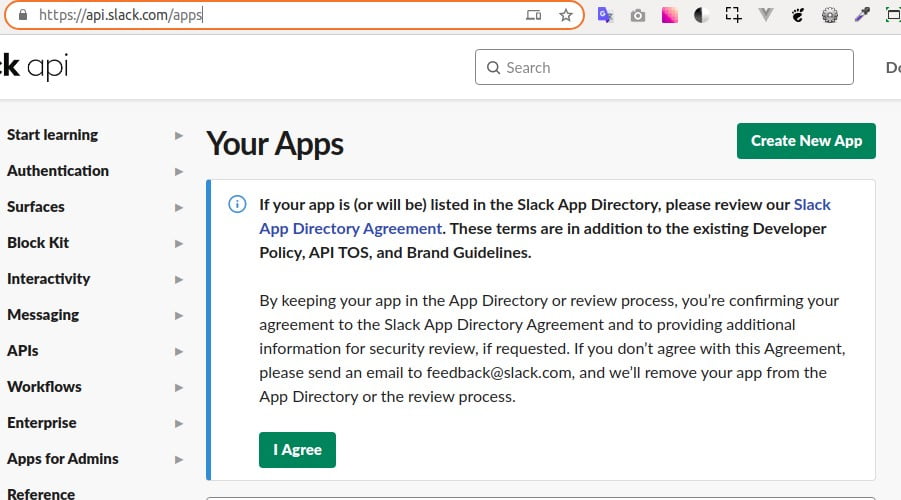Open the Apps for Admins sidebar item
This screenshot has width=901, height=500.
pos(63,459)
